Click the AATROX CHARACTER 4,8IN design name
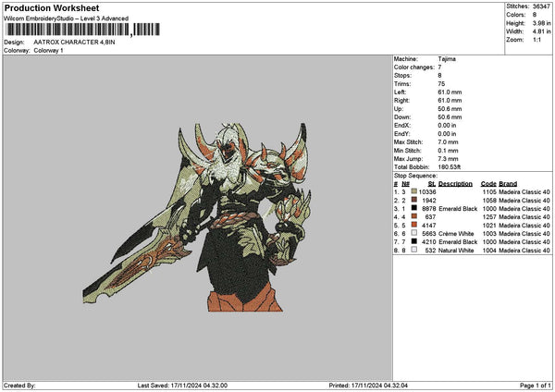The height and width of the screenshot is (392, 555). pyautogui.click(x=74, y=43)
